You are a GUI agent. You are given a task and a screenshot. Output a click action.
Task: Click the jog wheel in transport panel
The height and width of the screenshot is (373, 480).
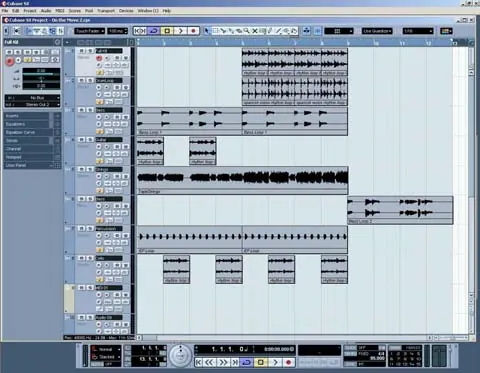tap(180, 356)
